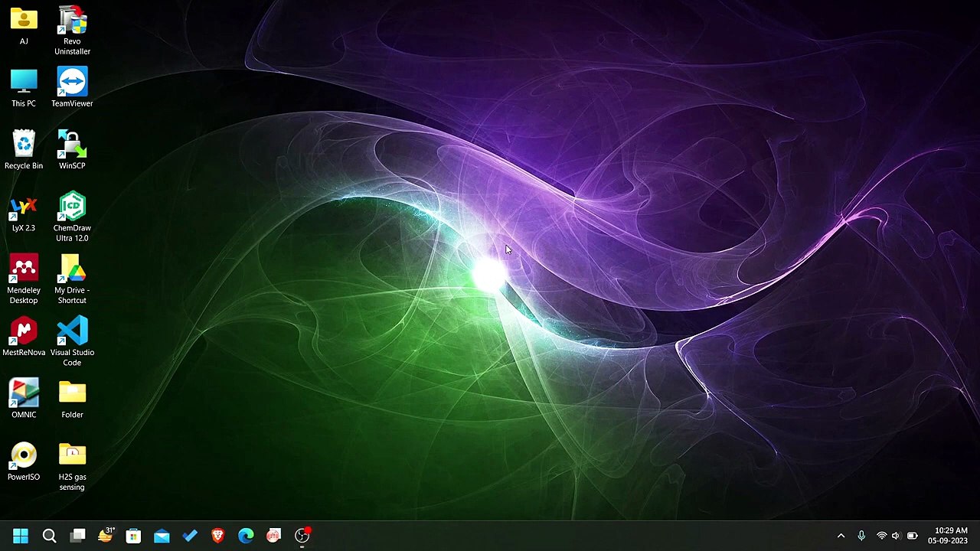This screenshot has height=551, width=980.
Task: Open Wi-Fi network settings in tray
Action: tap(881, 536)
